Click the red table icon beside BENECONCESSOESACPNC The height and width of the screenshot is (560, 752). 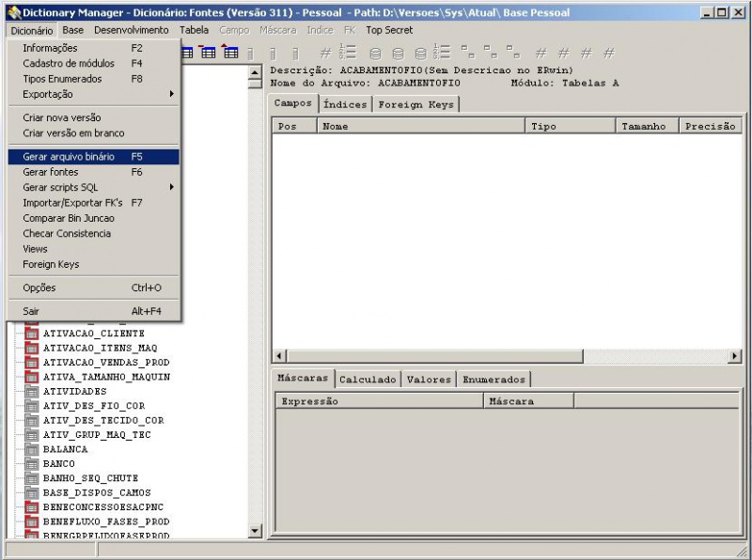(31, 507)
